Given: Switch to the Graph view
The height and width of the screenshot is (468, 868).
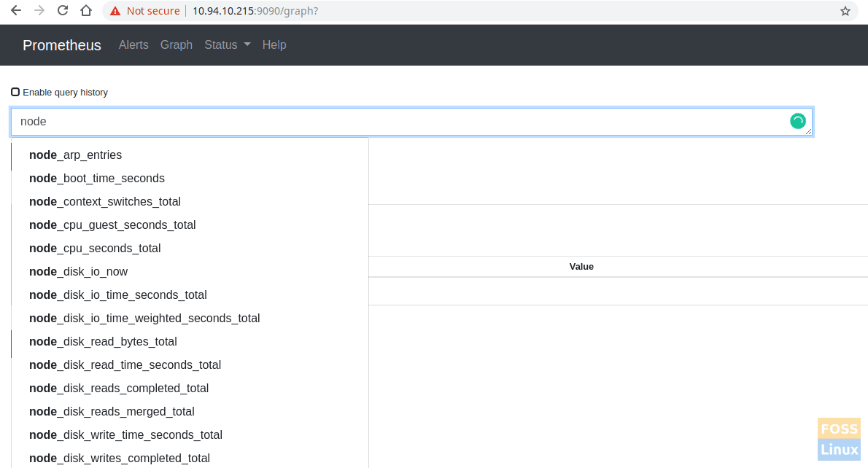Looking at the screenshot, I should tap(176, 44).
